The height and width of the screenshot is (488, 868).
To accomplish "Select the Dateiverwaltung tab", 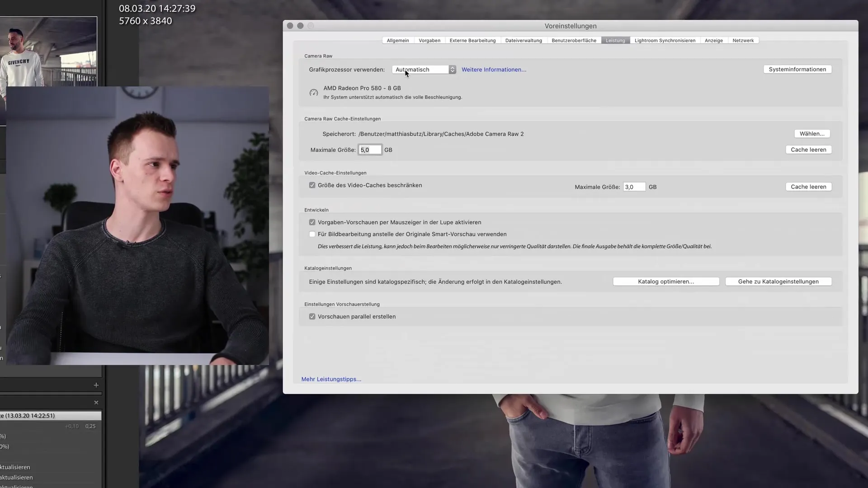I will 524,40.
